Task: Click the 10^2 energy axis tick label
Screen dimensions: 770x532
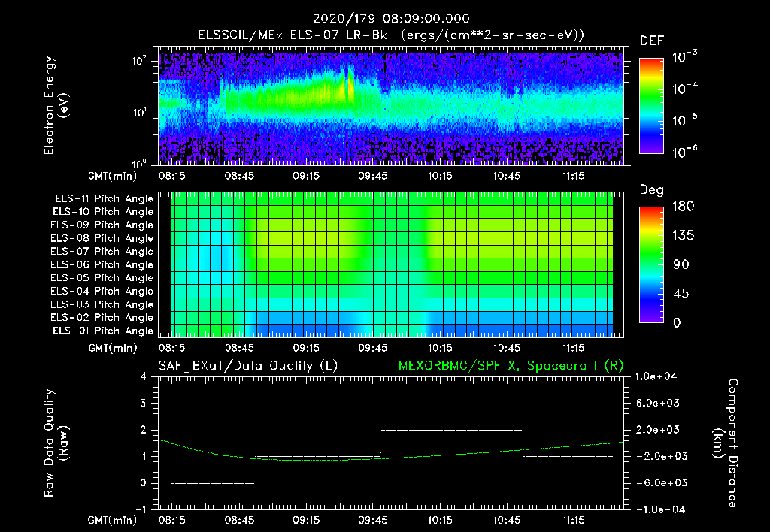Action: [139, 61]
